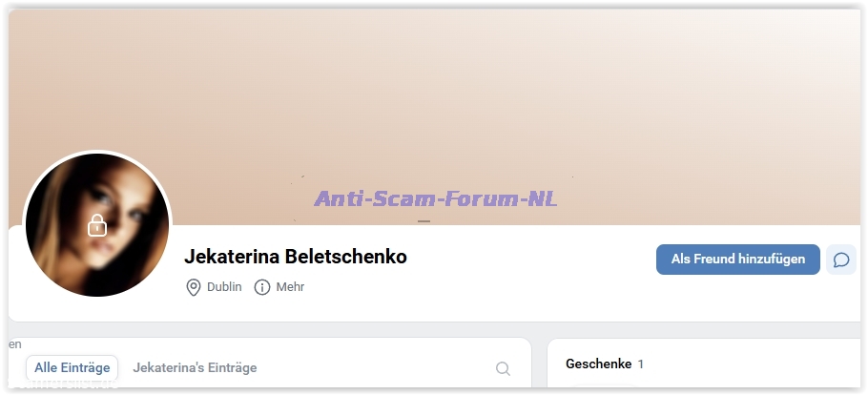
Task: Click the Anti-Scam-Forum-NL watermark text
Action: (436, 198)
